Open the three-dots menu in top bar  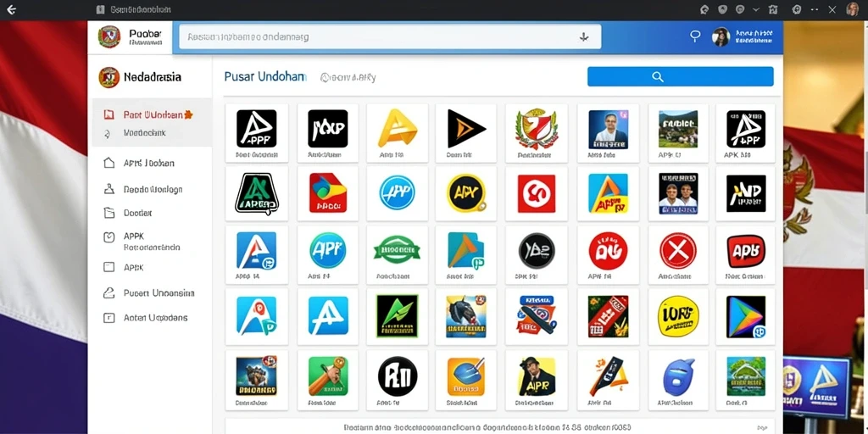815,9
